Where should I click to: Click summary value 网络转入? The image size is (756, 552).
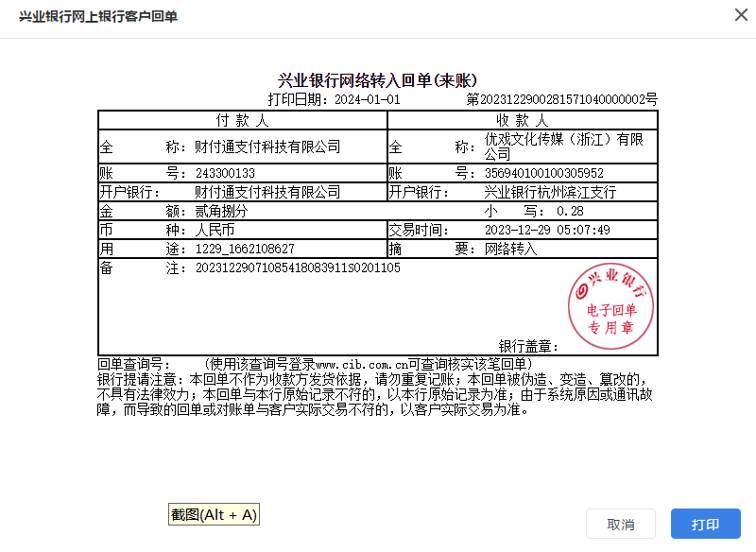(510, 249)
